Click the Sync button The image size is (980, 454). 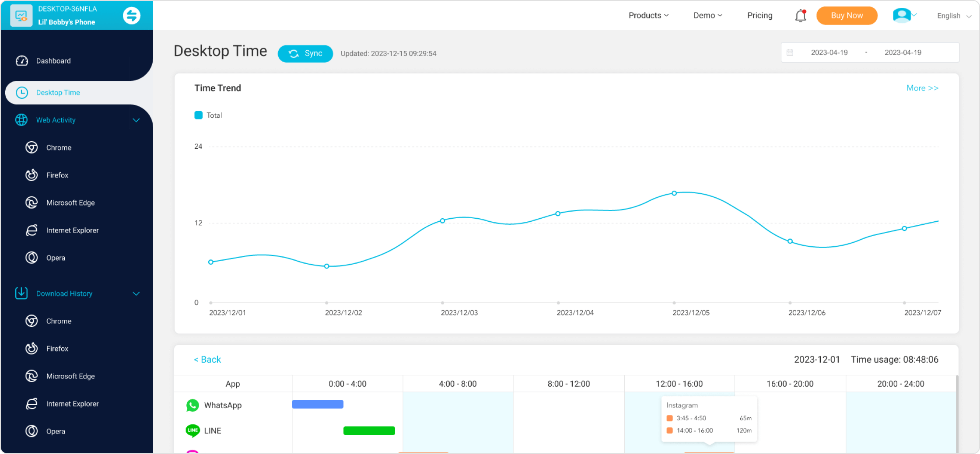click(x=305, y=53)
